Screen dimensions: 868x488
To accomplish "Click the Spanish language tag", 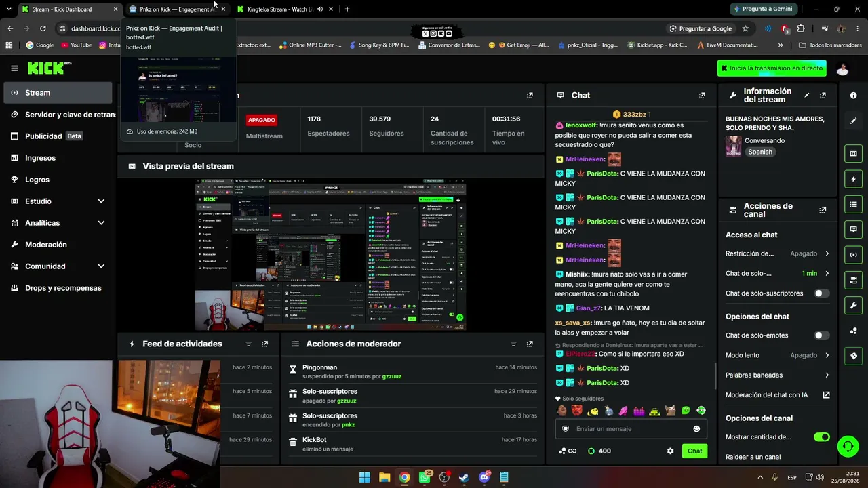I will pos(760,152).
